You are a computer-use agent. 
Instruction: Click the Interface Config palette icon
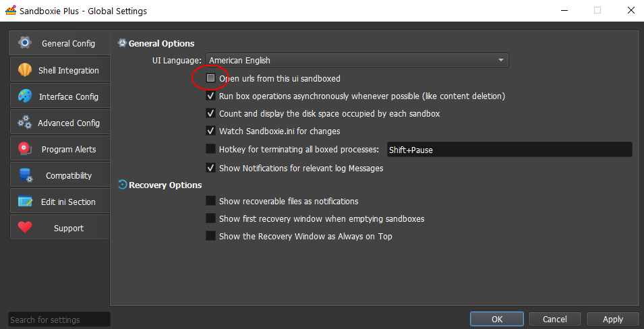point(25,96)
